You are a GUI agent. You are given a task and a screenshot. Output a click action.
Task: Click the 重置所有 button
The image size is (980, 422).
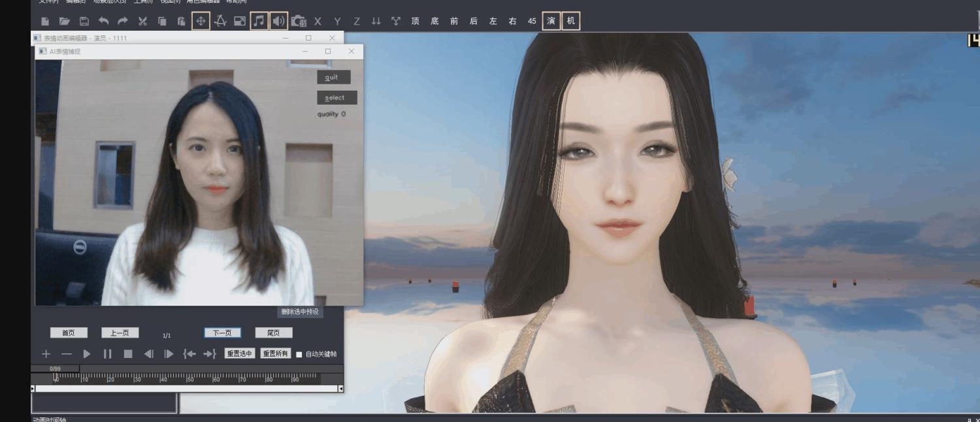pyautogui.click(x=276, y=353)
